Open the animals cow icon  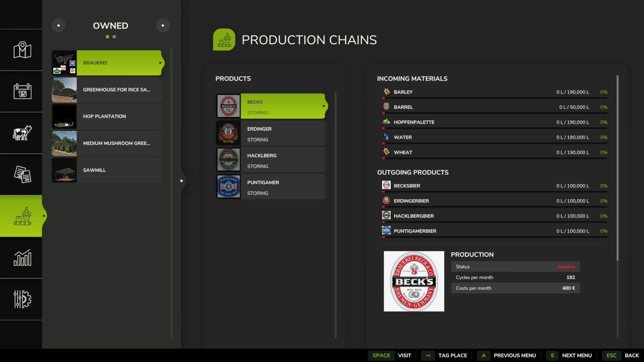point(22,133)
